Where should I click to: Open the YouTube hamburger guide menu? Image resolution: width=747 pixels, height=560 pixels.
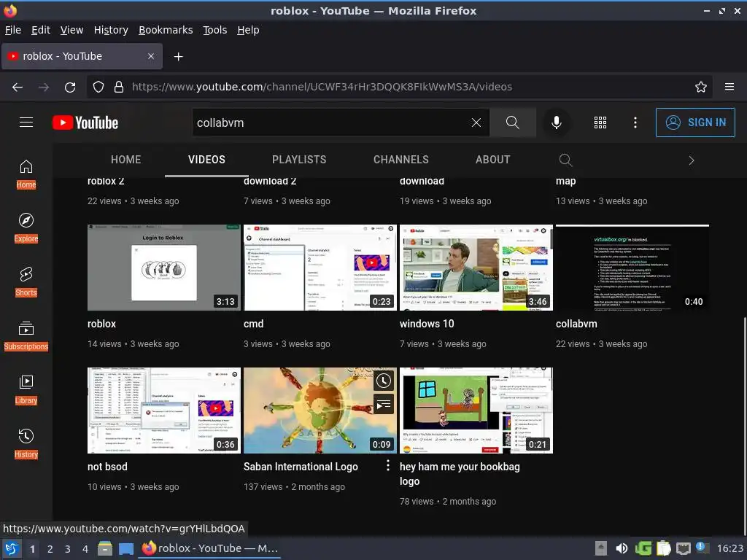[26, 122]
